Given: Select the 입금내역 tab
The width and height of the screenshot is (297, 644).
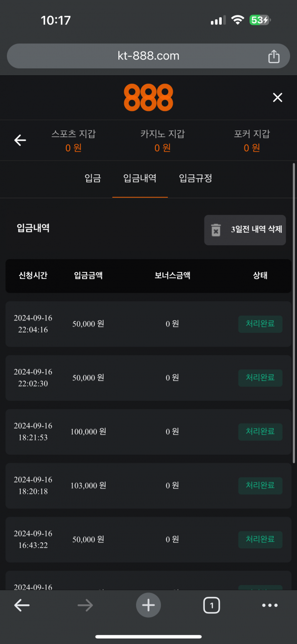Looking at the screenshot, I should 140,178.
